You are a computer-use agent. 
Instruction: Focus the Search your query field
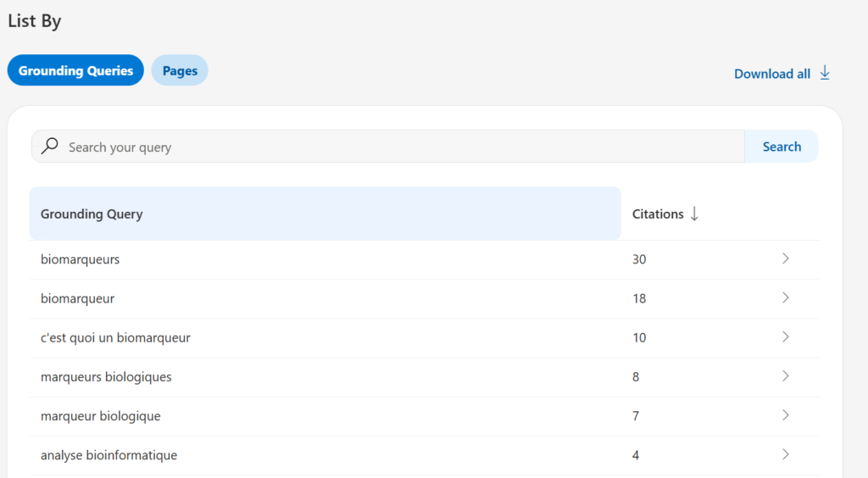tap(388, 147)
